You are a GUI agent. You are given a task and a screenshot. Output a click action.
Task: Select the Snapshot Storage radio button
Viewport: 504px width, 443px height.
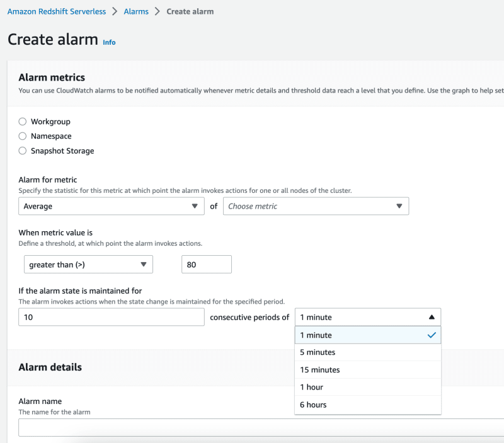(x=23, y=151)
